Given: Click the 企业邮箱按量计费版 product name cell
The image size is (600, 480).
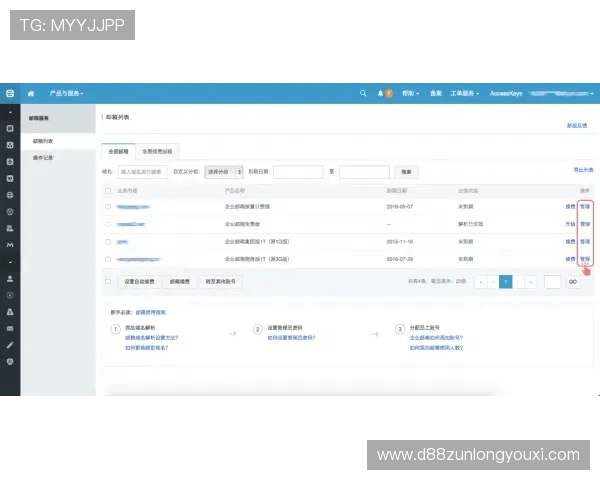Looking at the screenshot, I should pos(247,207).
